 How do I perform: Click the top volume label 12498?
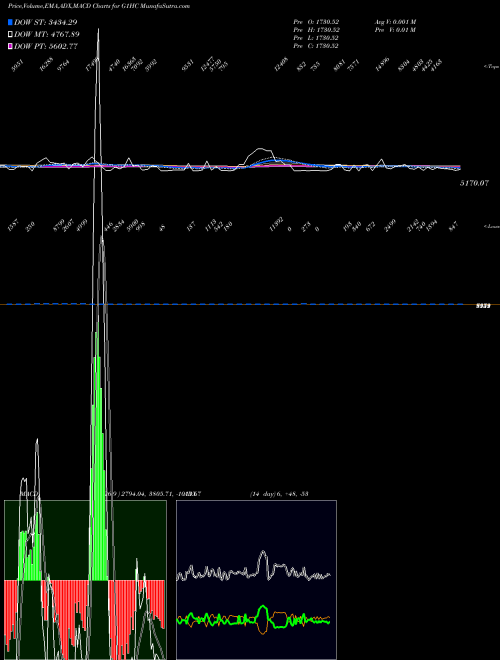[281, 65]
